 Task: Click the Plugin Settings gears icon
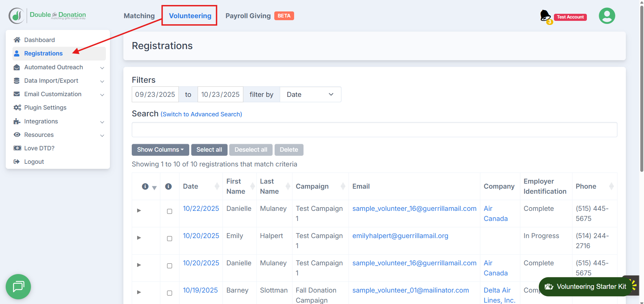[17, 108]
